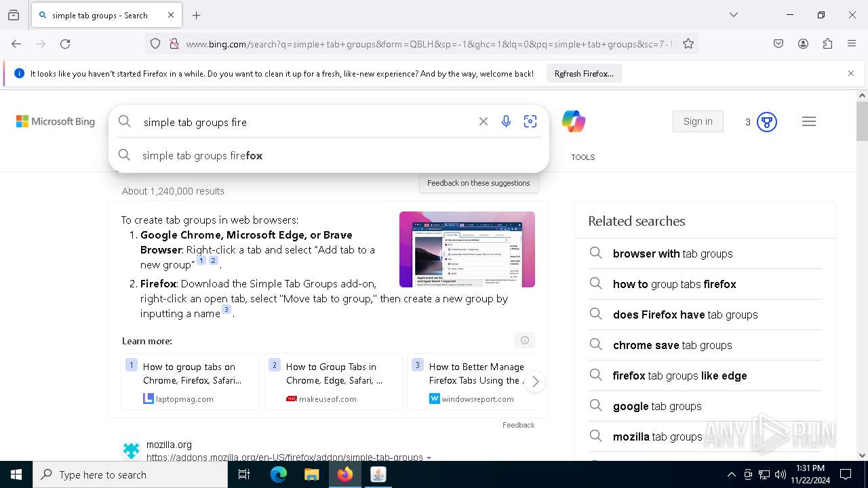
Task: Click the tracking protection shield icon
Action: click(155, 43)
